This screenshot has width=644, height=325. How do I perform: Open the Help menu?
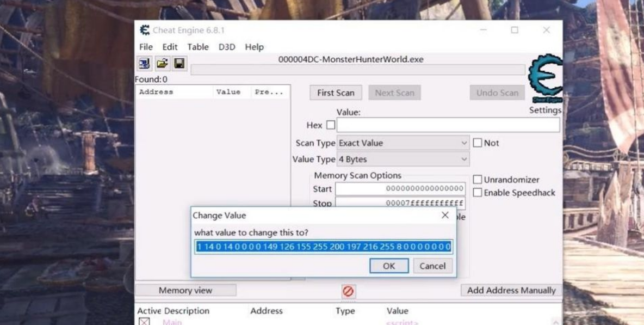pos(254,47)
